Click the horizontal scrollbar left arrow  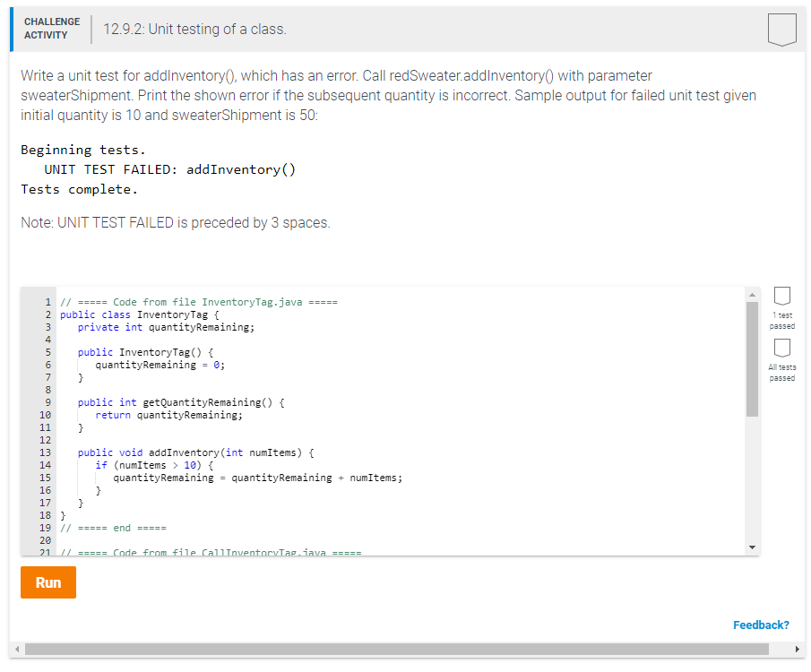[x=17, y=649]
